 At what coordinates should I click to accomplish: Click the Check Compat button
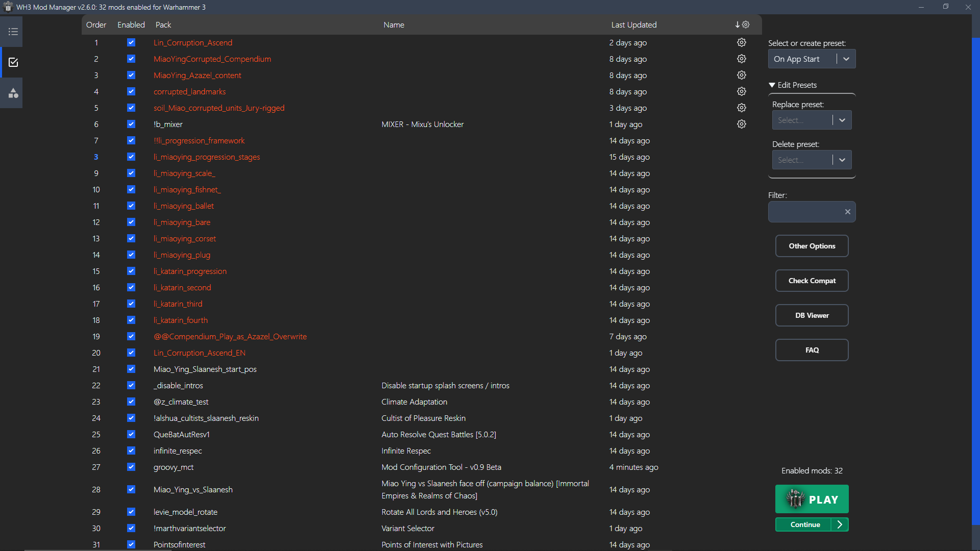pyautogui.click(x=812, y=281)
